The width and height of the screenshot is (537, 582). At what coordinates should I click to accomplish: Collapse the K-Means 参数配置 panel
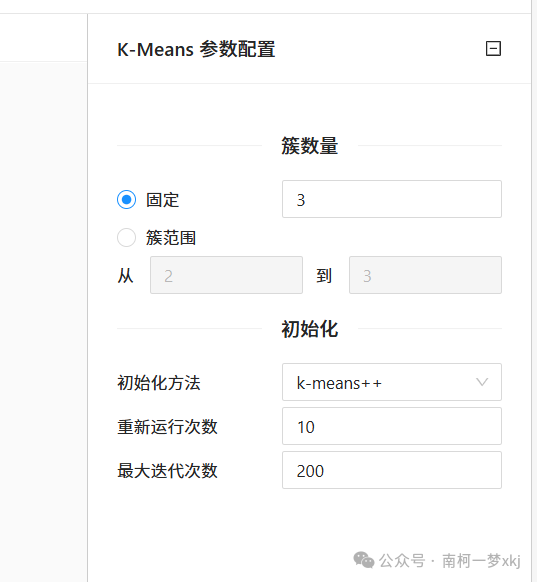click(493, 49)
